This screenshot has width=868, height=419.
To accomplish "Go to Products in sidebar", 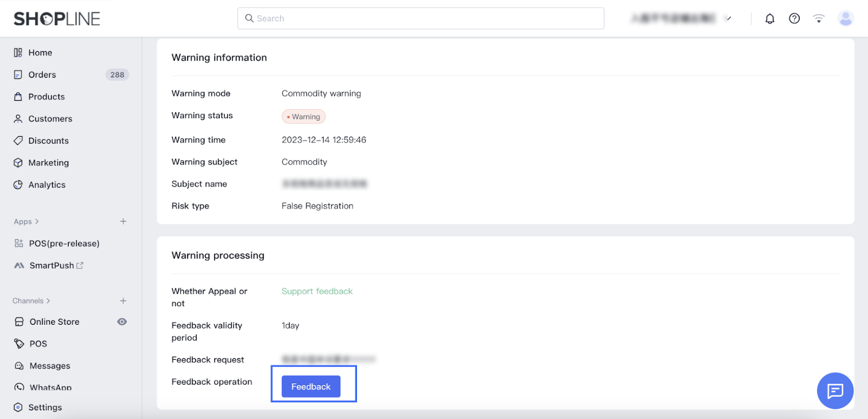I will click(x=46, y=96).
